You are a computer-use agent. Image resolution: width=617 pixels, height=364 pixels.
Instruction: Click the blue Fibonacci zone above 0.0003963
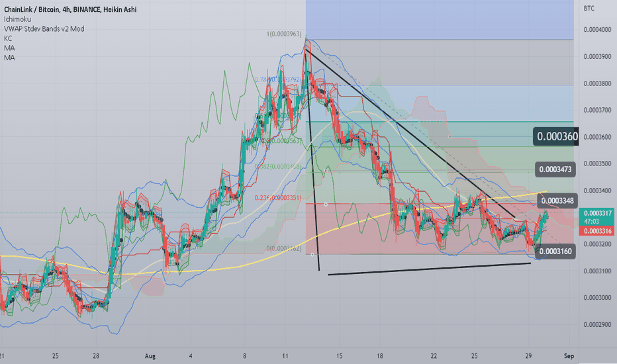coord(440,20)
